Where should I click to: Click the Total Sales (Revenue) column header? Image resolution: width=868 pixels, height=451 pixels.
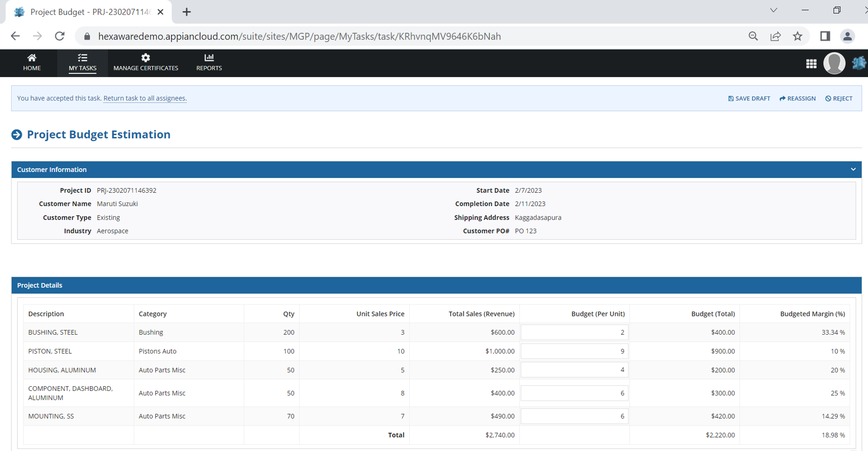click(x=481, y=314)
